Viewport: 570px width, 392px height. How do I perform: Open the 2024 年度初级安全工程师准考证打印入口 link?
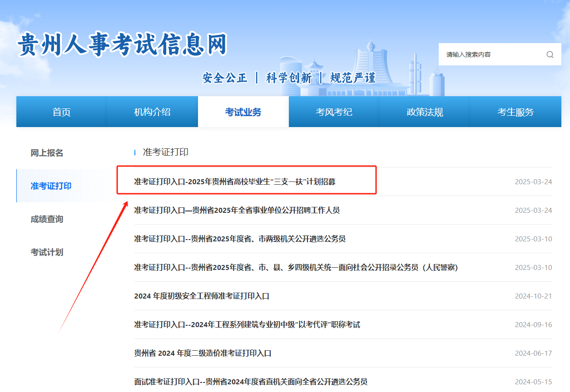202,296
